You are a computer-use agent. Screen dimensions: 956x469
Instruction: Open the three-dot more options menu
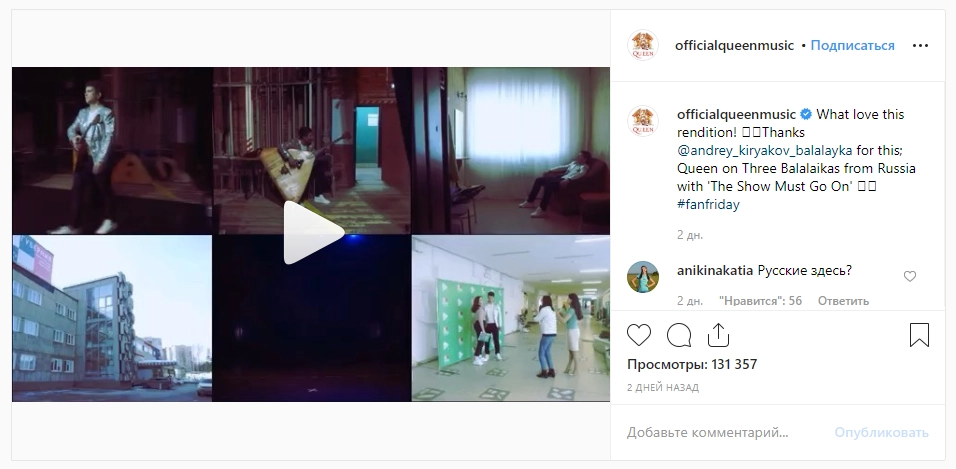920,46
